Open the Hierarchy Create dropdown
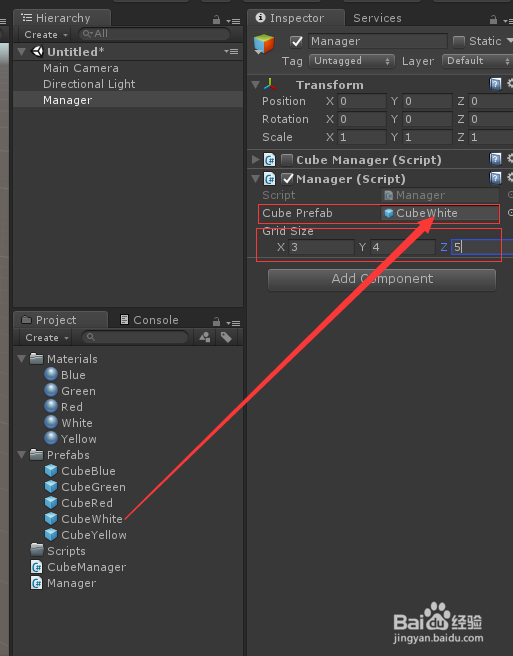Viewport: 513px width, 656px height. [x=46, y=35]
